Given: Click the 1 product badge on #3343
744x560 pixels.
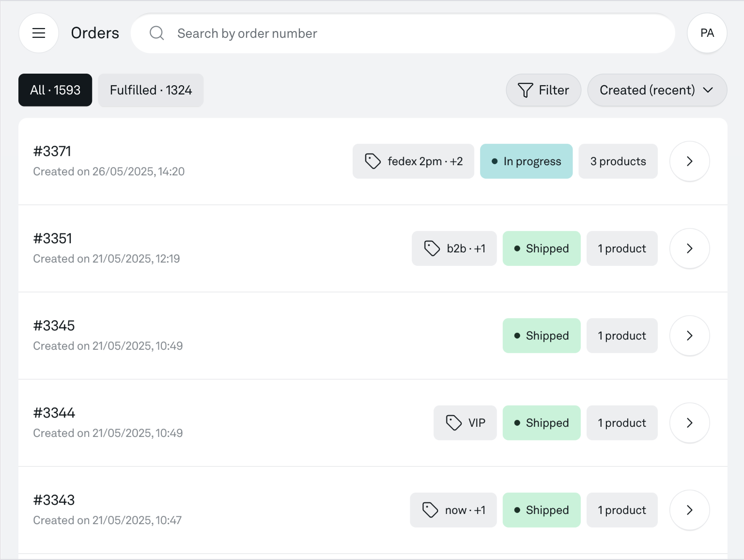Looking at the screenshot, I should (x=622, y=510).
